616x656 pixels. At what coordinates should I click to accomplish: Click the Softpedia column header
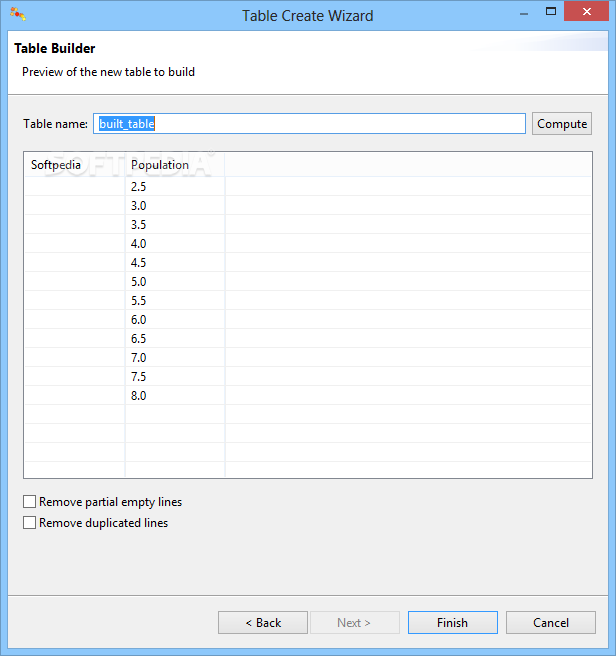[75, 165]
